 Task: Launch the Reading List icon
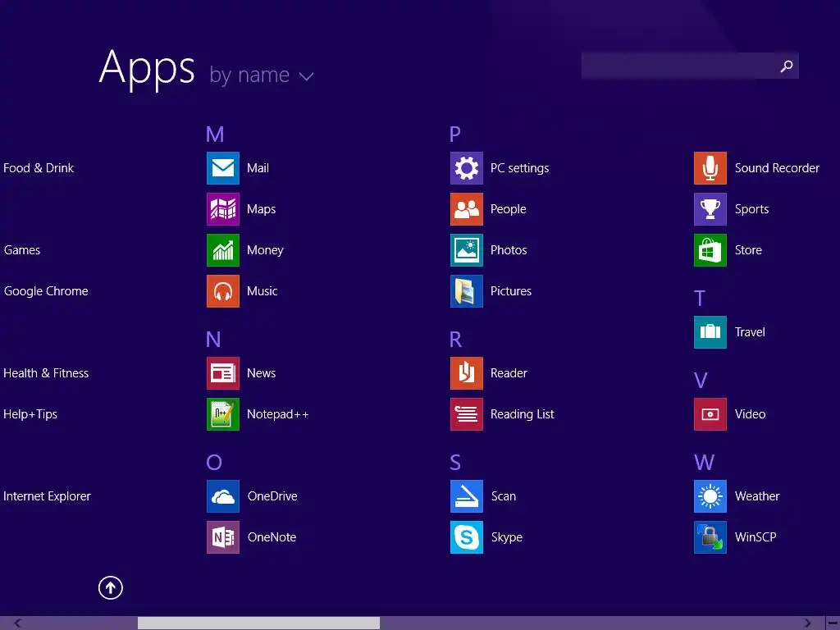(x=467, y=414)
